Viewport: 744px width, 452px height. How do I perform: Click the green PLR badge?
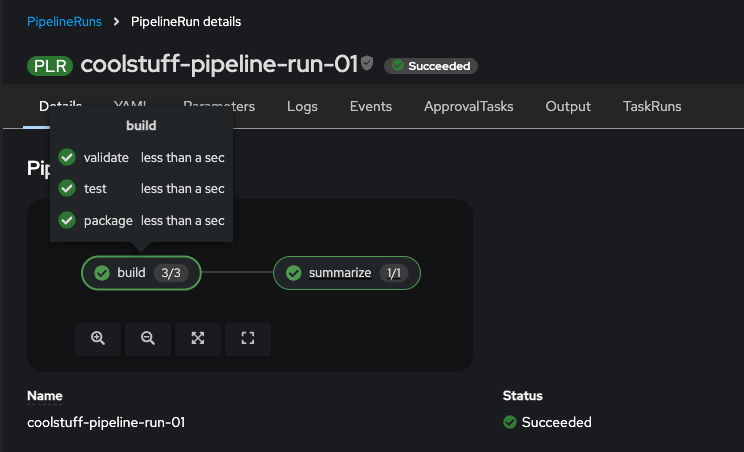(x=50, y=65)
